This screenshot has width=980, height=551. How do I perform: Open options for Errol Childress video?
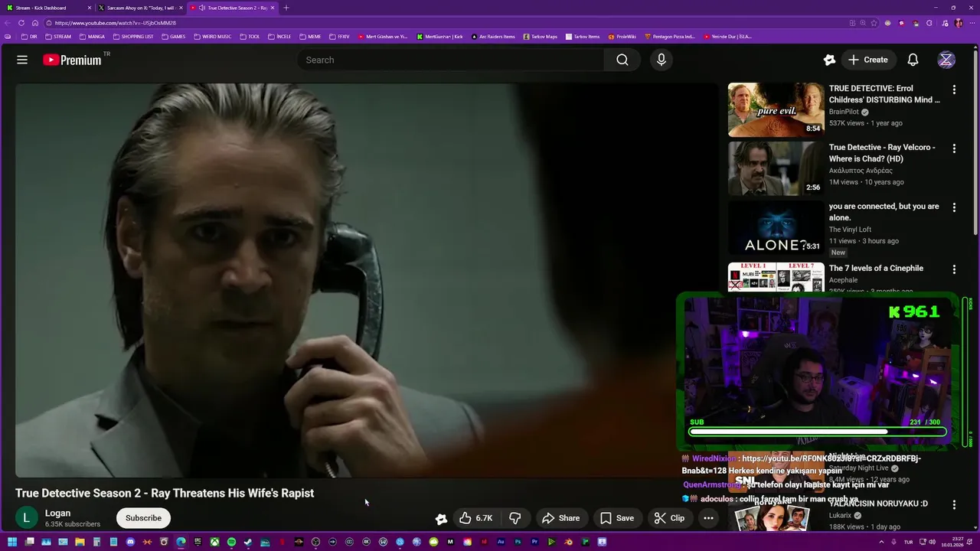click(954, 90)
